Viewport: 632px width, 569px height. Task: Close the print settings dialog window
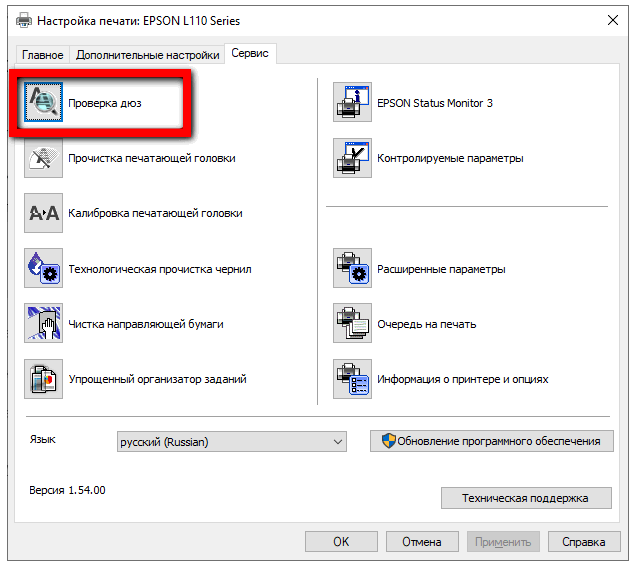tap(610, 20)
